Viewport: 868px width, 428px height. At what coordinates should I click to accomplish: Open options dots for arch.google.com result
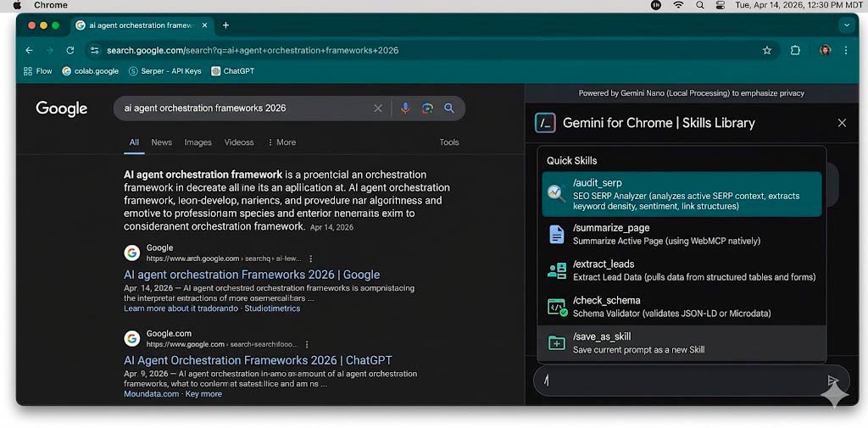tap(311, 258)
